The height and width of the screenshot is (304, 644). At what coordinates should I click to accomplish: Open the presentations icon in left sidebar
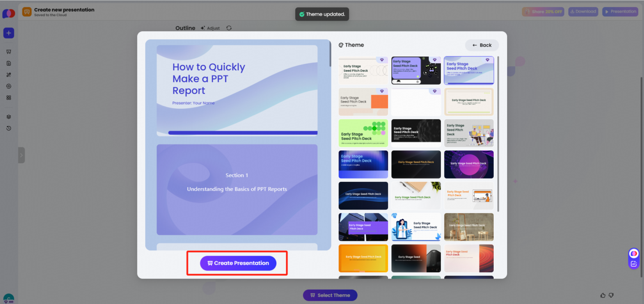[8, 52]
